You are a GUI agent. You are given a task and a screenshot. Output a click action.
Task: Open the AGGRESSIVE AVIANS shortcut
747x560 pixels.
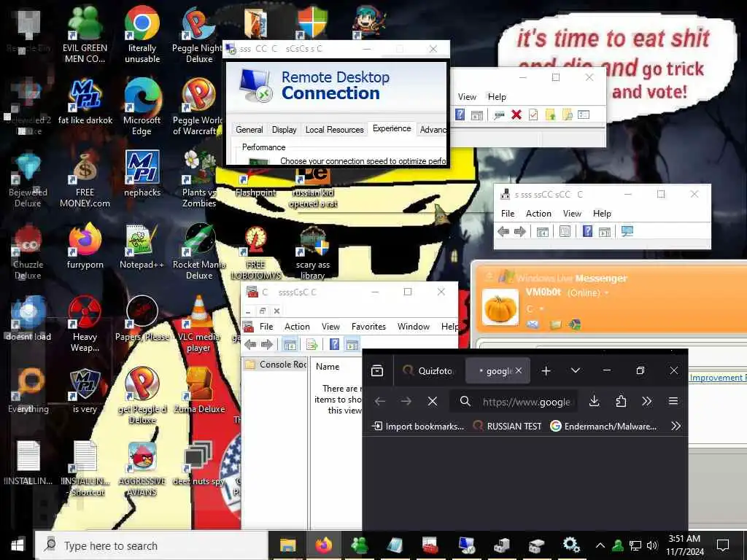[142, 469]
